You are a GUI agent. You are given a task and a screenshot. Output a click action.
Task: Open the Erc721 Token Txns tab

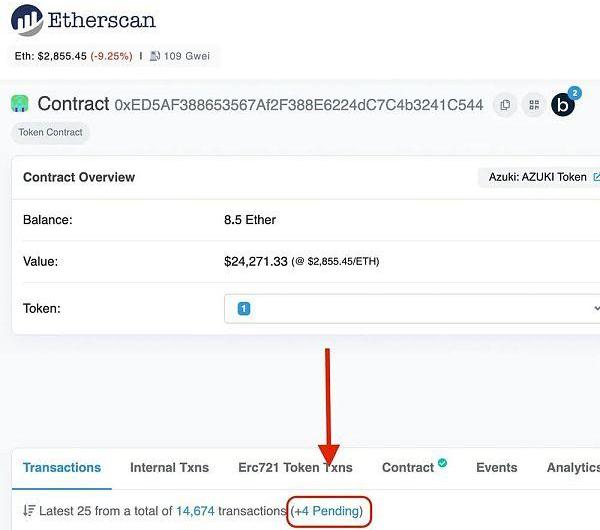(295, 468)
